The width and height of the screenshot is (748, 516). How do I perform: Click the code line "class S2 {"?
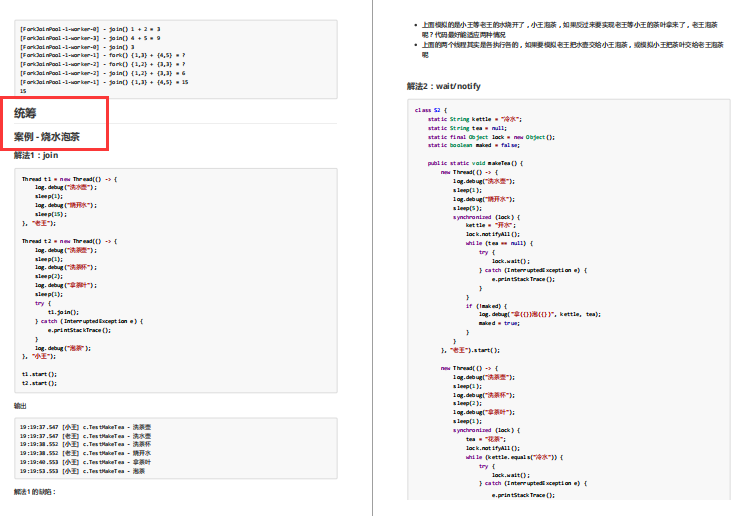[431, 110]
